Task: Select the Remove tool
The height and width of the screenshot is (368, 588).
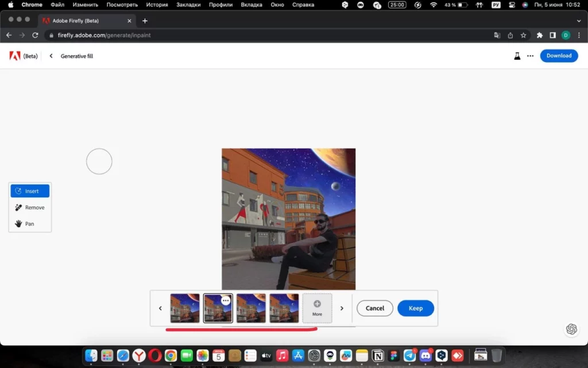Action: click(x=30, y=207)
